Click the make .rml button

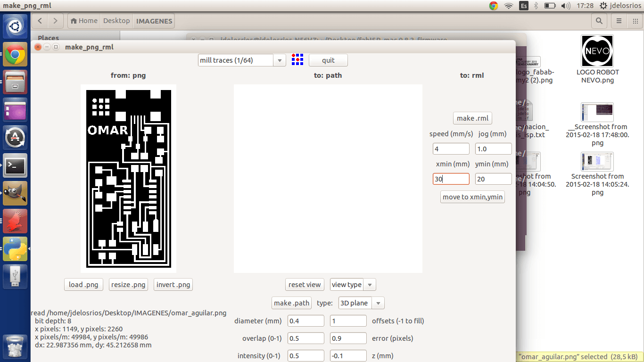[x=472, y=118]
